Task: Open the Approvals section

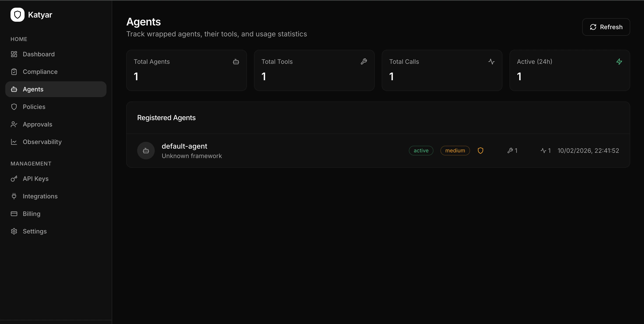Action: (x=37, y=124)
